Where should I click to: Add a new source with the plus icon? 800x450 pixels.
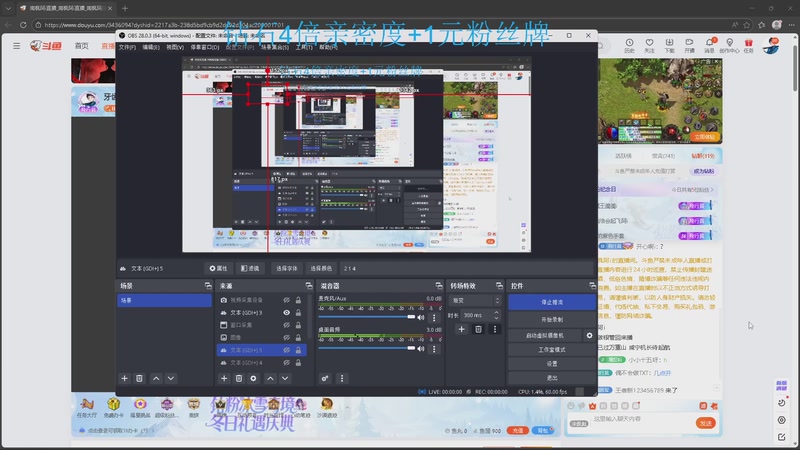pos(224,378)
